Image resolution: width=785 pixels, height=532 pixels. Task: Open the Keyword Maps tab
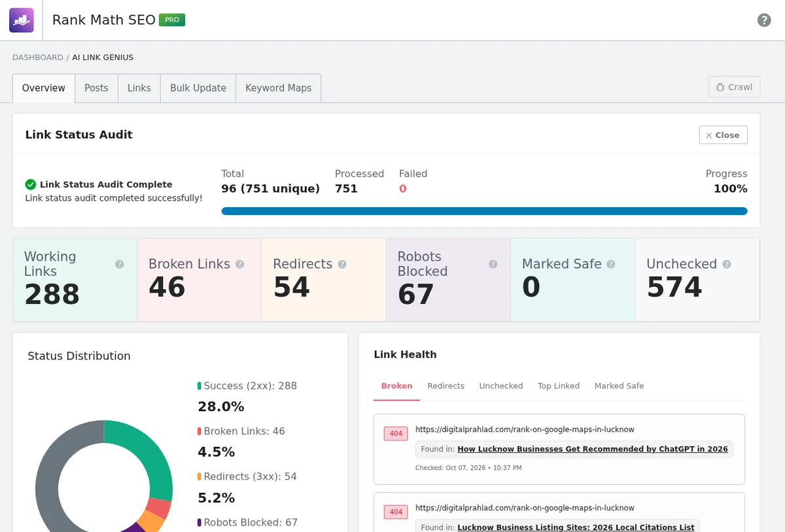[279, 88]
